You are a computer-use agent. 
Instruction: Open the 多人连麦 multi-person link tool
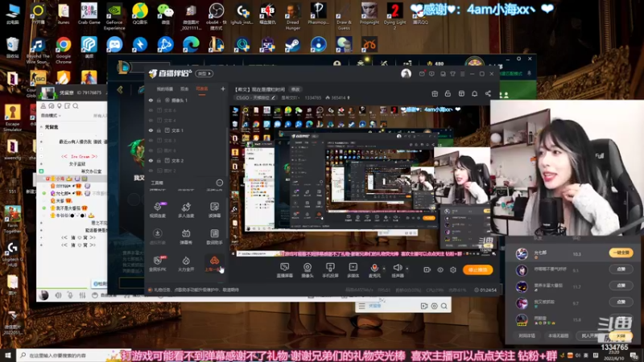click(x=186, y=209)
